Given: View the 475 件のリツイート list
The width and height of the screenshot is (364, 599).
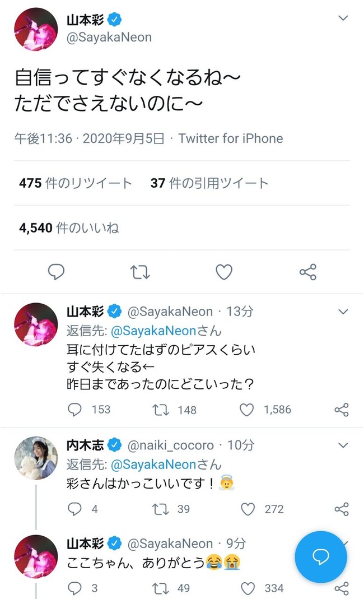Looking at the screenshot, I should click(x=76, y=183).
